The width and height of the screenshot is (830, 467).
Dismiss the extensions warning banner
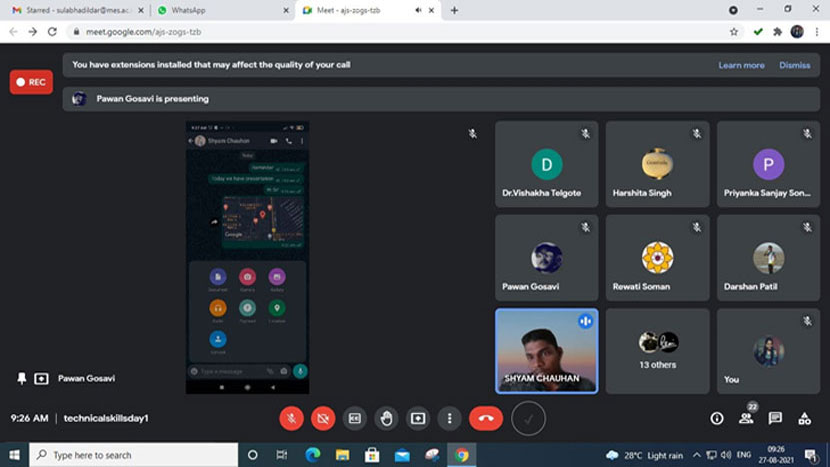[794, 65]
